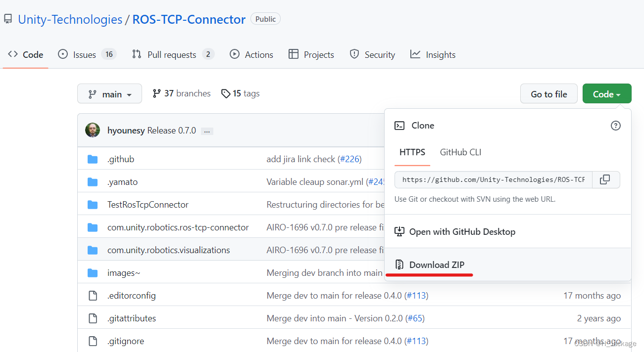Click the ZIP file icon
Screen dimensions: 644x352
click(x=399, y=265)
